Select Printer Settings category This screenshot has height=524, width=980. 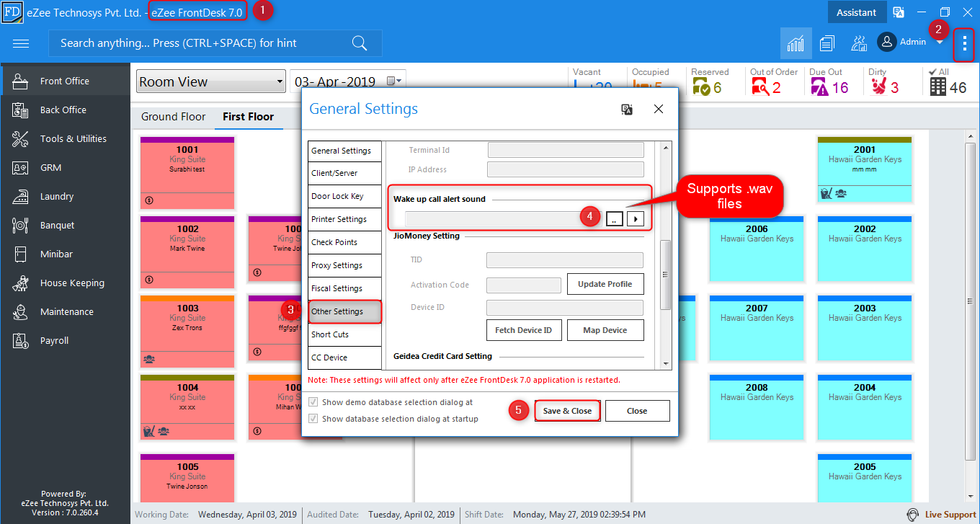pyautogui.click(x=344, y=219)
